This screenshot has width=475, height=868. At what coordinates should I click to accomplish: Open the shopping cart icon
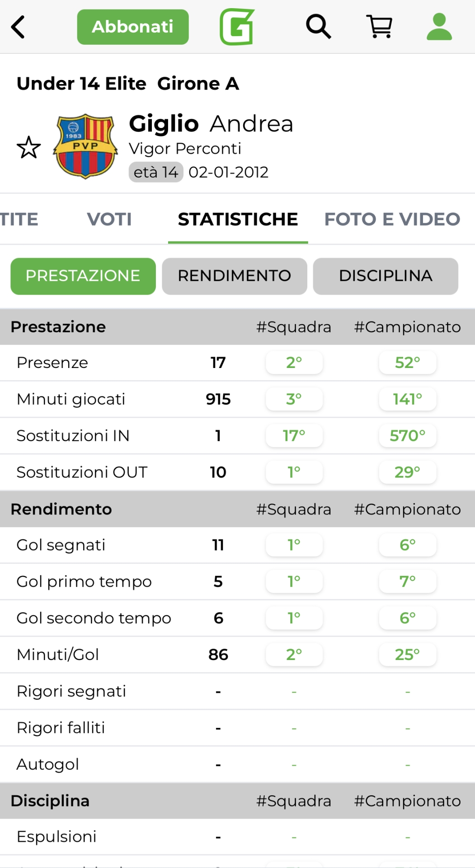click(x=380, y=27)
